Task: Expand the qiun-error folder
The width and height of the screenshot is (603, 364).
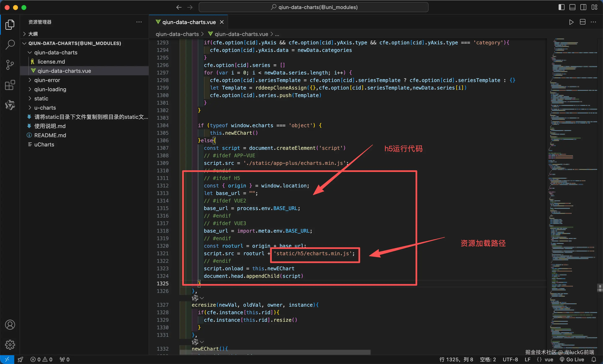Action: point(47,80)
